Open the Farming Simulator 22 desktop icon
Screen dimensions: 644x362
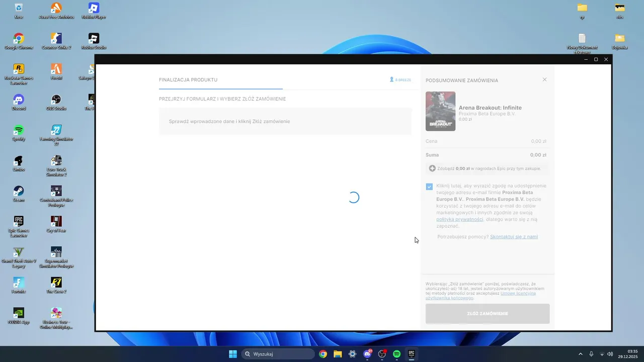[x=56, y=135]
